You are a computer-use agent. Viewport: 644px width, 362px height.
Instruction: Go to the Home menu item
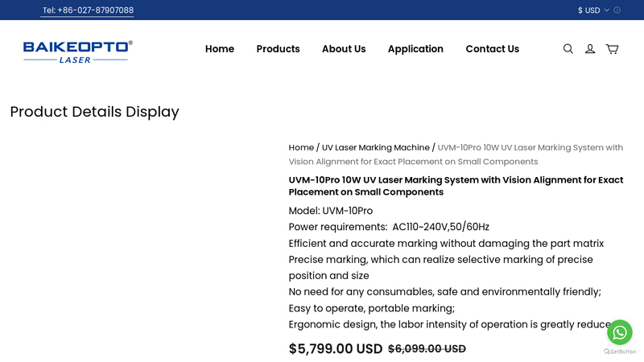[x=220, y=49]
